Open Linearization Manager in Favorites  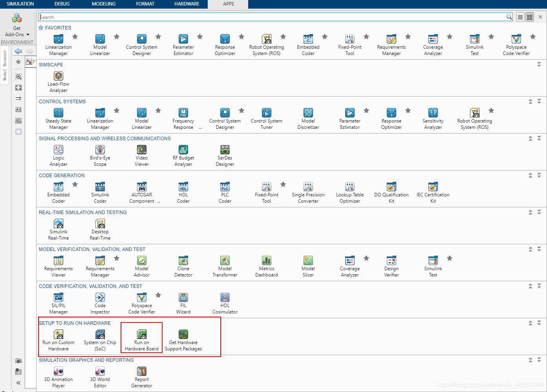(x=59, y=45)
